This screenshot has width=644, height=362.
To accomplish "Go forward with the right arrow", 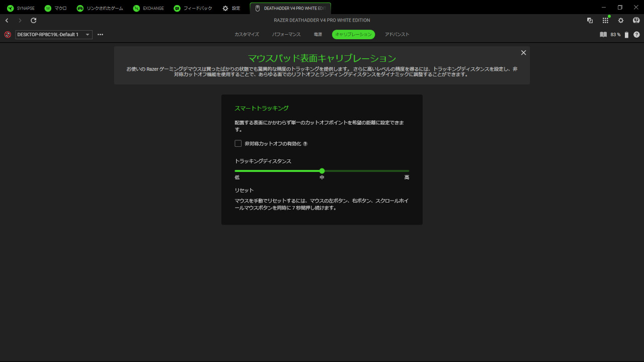I will point(20,21).
